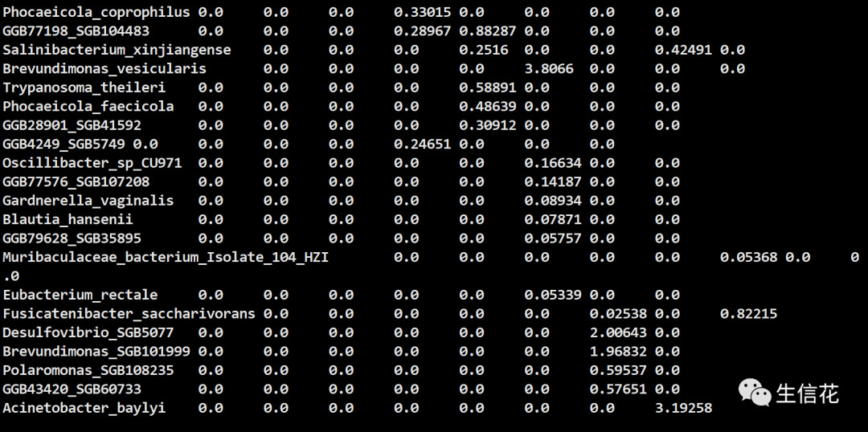Click the Phocaeicola_faecicola species name
868x432 pixels.
coord(88,106)
